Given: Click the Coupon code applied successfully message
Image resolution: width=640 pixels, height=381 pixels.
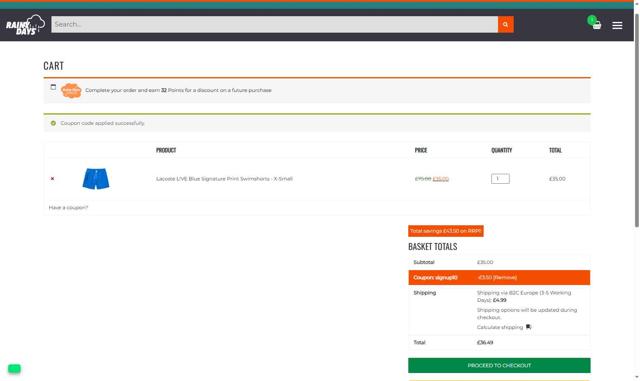Looking at the screenshot, I should pos(102,123).
